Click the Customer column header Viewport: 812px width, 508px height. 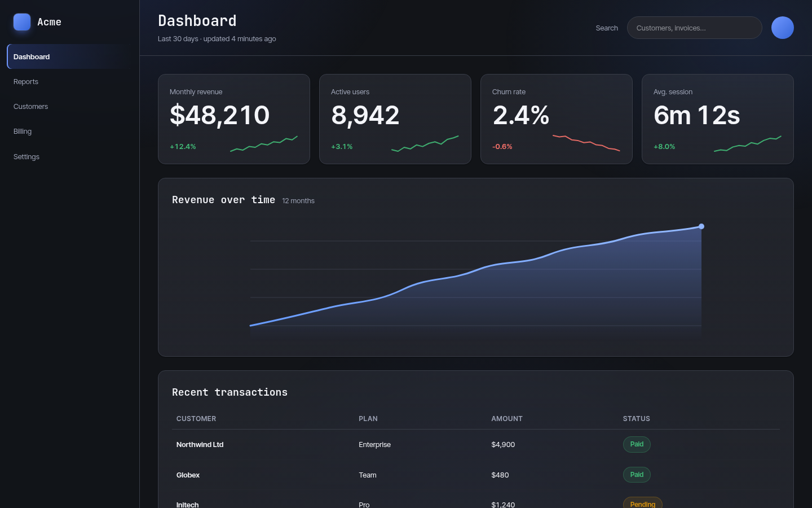click(x=196, y=419)
